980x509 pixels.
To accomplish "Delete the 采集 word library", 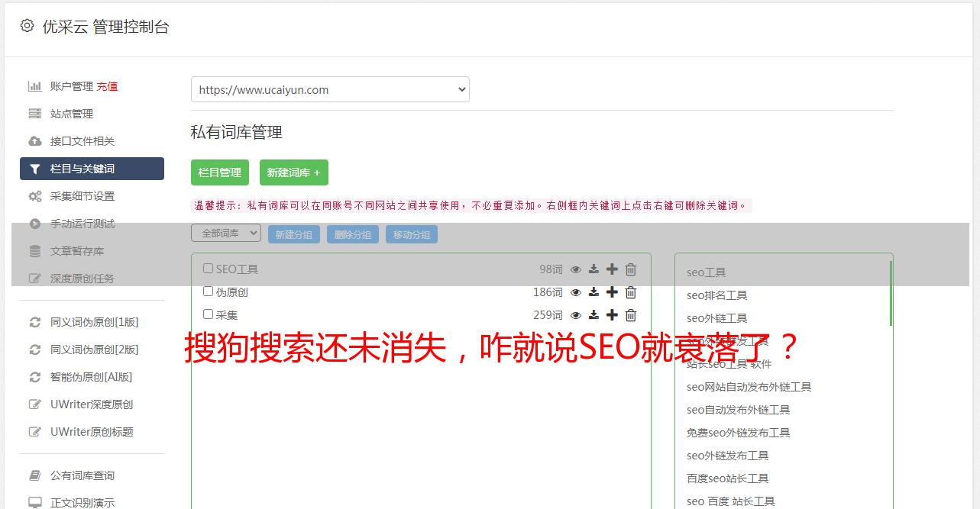I will point(631,315).
